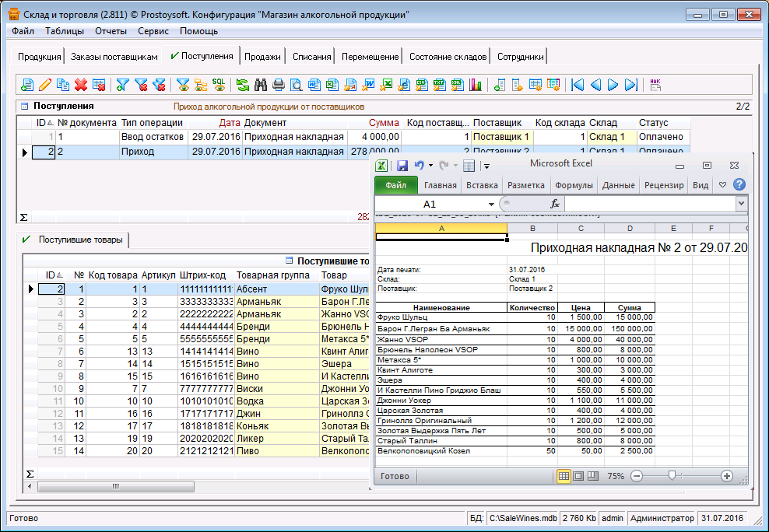Click the SQL query filter icon
769x532 pixels.
pyautogui.click(x=219, y=85)
